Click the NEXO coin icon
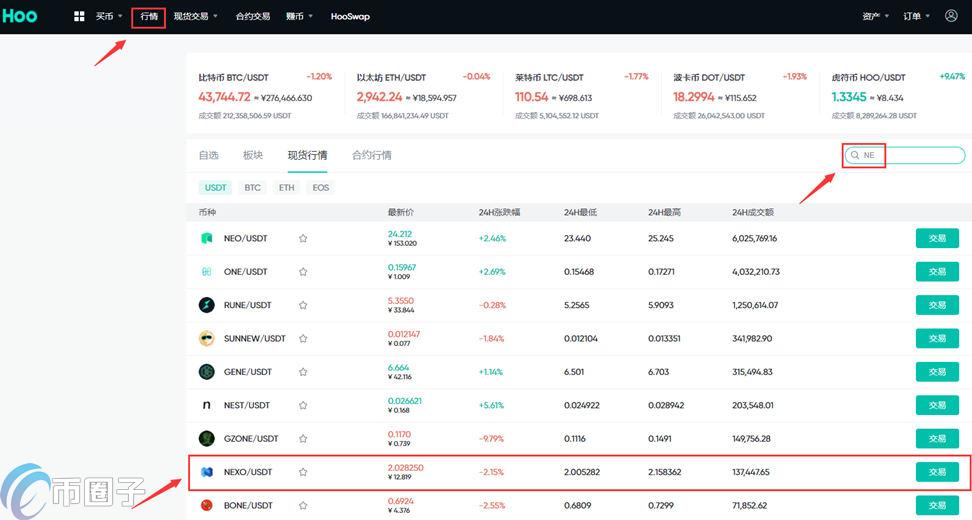 tap(206, 472)
